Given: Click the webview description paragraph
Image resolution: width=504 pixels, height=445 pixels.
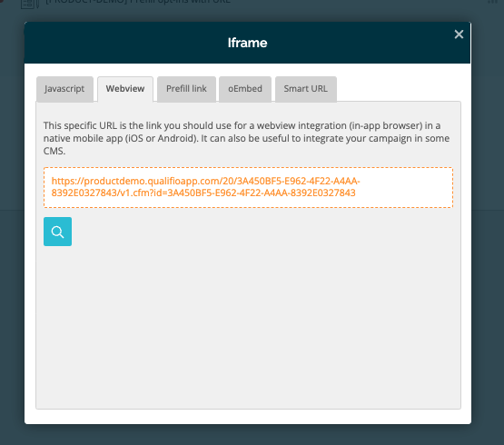Looking at the screenshot, I should pos(246,138).
